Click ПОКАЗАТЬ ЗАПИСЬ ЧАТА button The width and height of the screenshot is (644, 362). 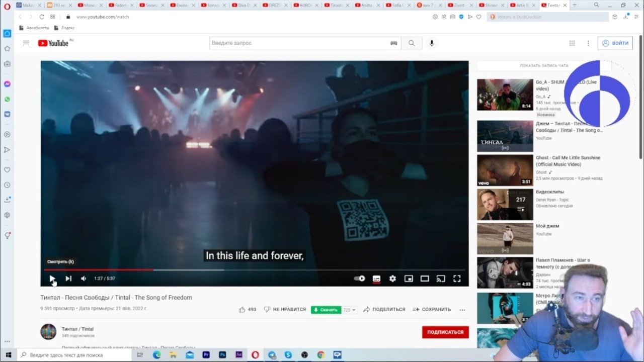[544, 66]
